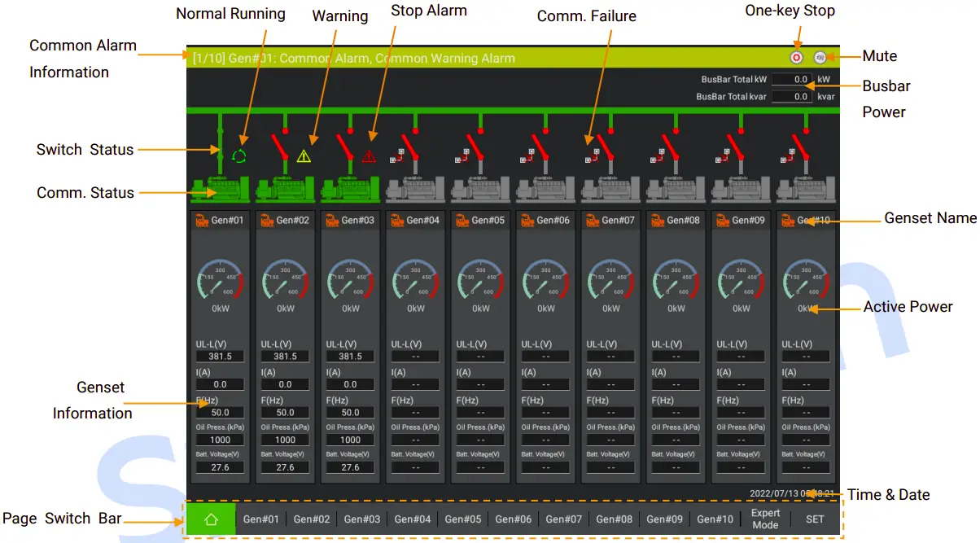Click the Gen#05 active power gauge

pyautogui.click(x=481, y=281)
